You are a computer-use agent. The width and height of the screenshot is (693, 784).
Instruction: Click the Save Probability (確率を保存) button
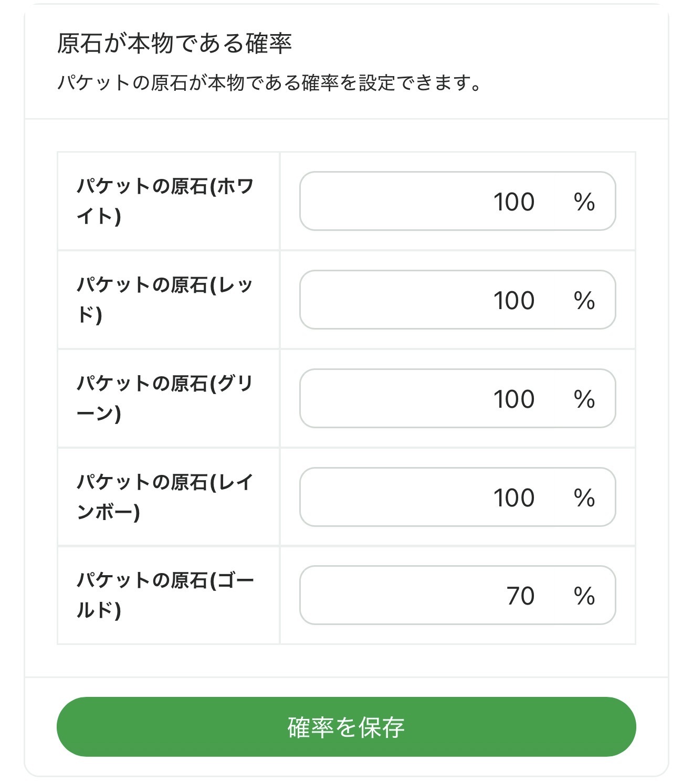click(346, 727)
